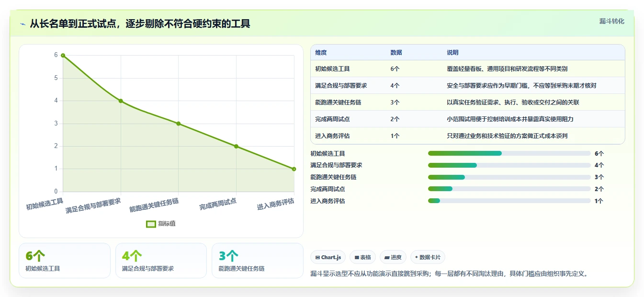Click description starting 以真实任务验证
Image resolution: width=644 pixels, height=297 pixels.
click(x=513, y=102)
